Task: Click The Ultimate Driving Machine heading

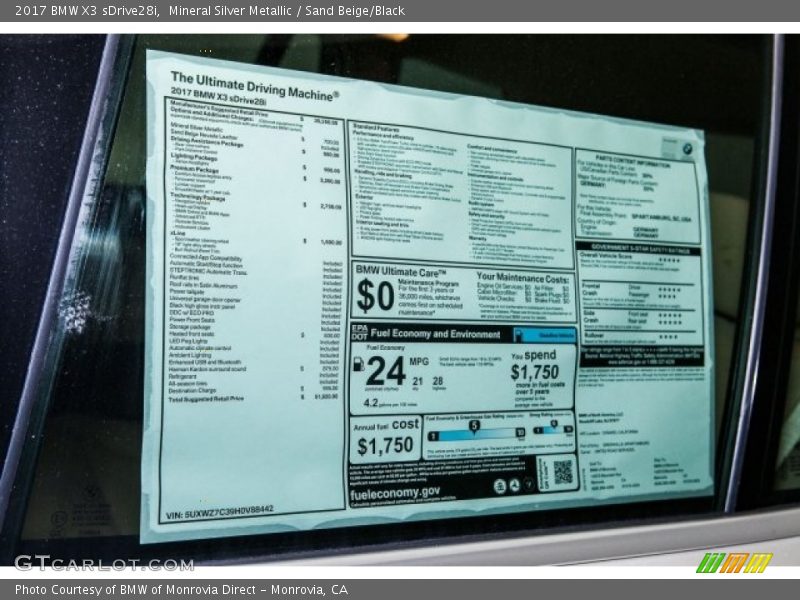Action: [x=254, y=84]
